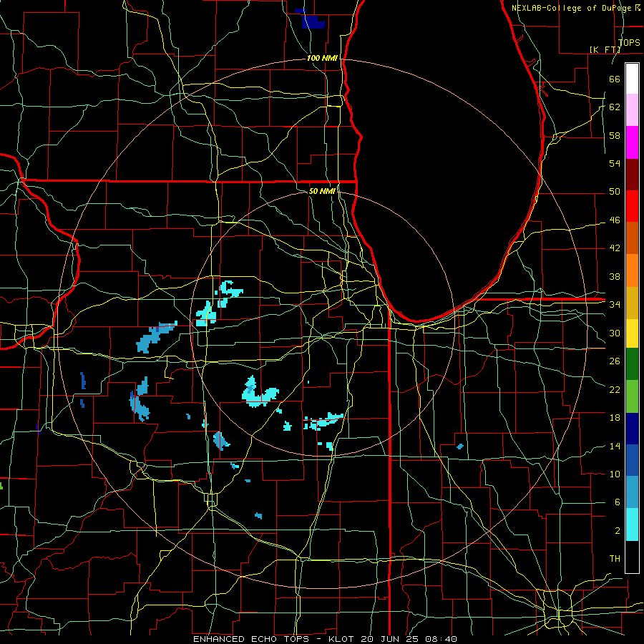
Task: Click the '38' legend value
Action: [x=615, y=276]
